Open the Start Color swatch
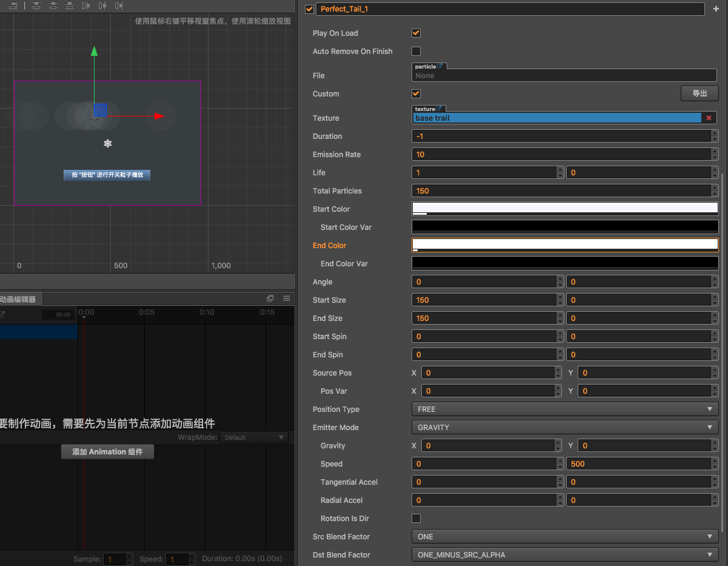This screenshot has width=728, height=566. click(564, 209)
